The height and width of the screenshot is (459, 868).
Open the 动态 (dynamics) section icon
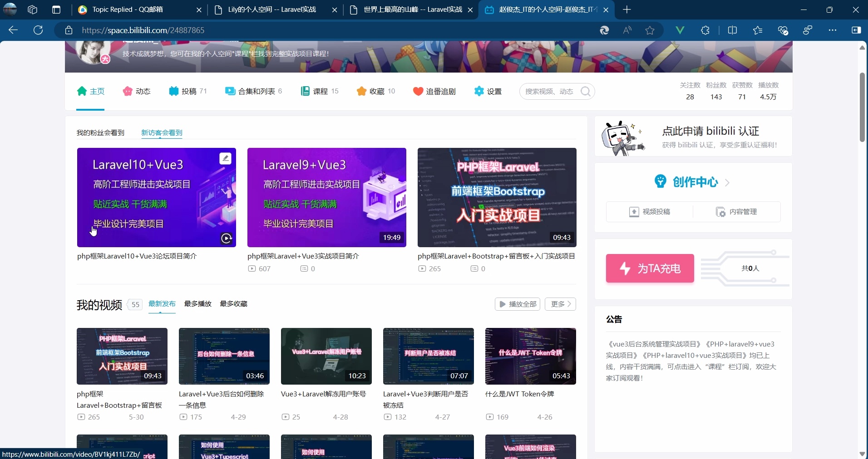click(128, 91)
